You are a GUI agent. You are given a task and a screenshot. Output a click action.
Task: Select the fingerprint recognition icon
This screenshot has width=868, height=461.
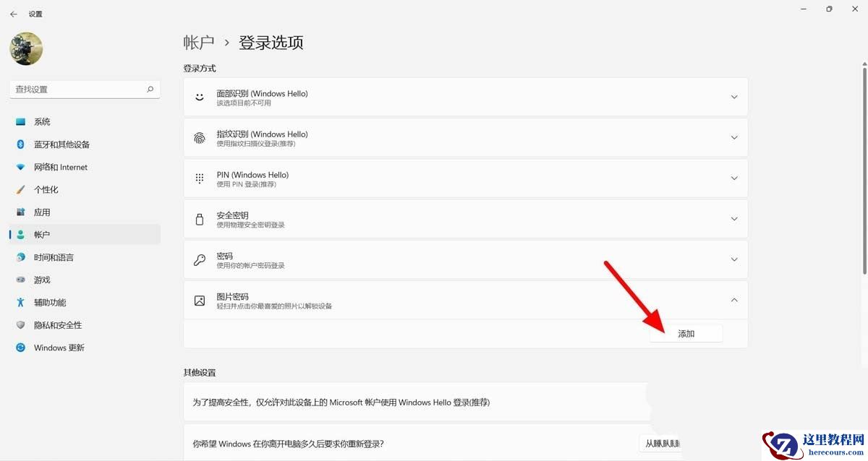[x=199, y=137]
